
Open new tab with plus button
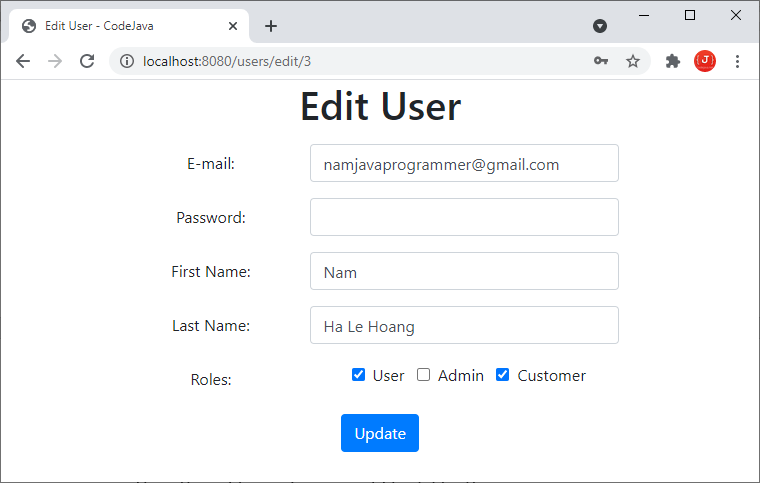(271, 26)
